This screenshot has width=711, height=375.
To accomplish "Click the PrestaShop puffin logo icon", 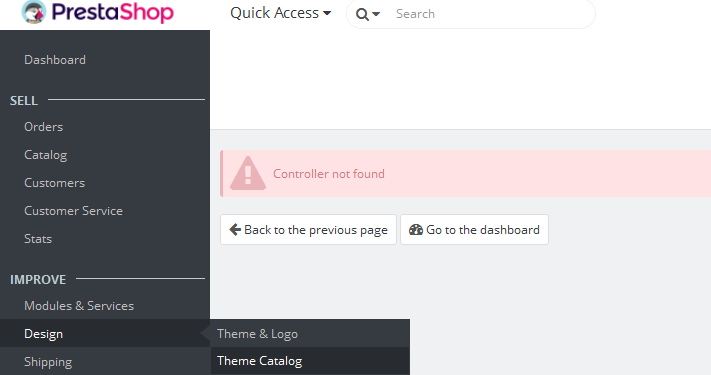I will tap(34, 12).
